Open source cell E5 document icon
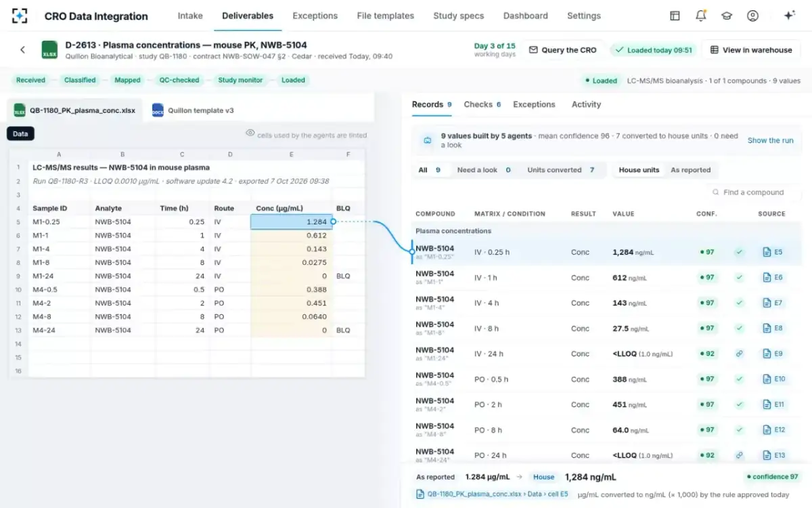 767,252
